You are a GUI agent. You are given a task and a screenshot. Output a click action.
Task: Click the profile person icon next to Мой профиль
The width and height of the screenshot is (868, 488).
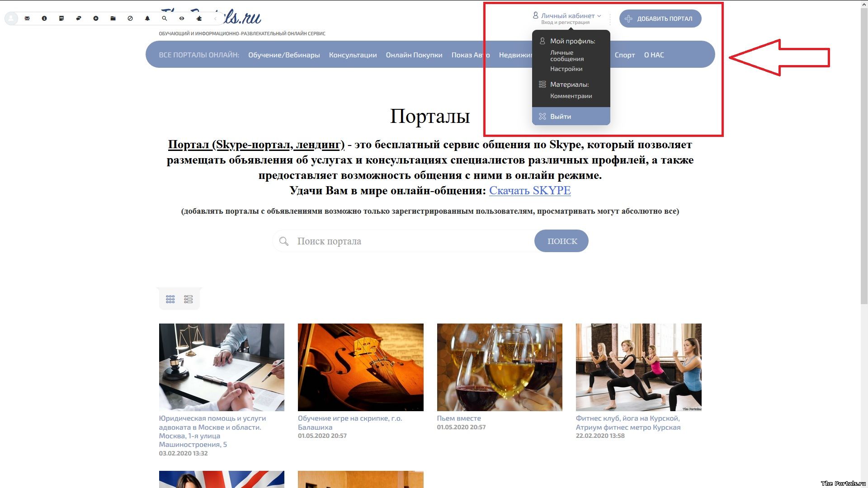[x=542, y=41]
